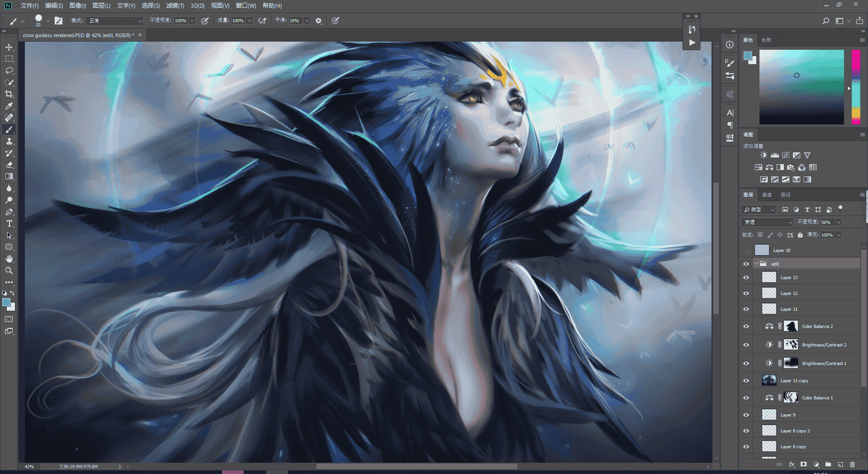The width and height of the screenshot is (868, 474).
Task: Open brush opacity dropdown arrow
Action: [192, 21]
